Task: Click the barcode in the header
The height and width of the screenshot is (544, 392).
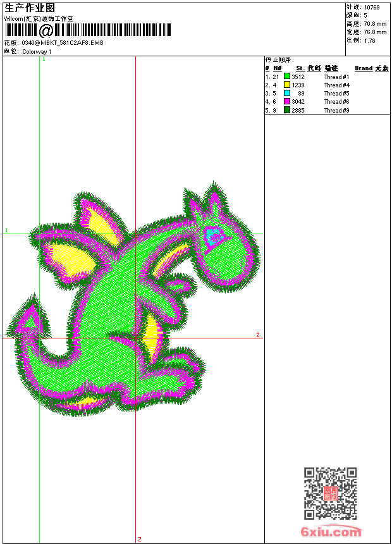Action: pyautogui.click(x=88, y=30)
